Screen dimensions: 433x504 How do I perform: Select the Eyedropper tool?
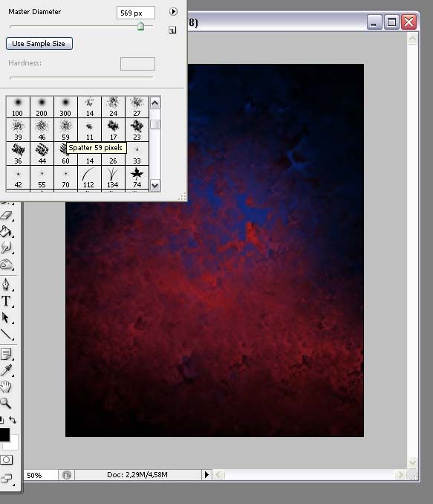[6, 370]
